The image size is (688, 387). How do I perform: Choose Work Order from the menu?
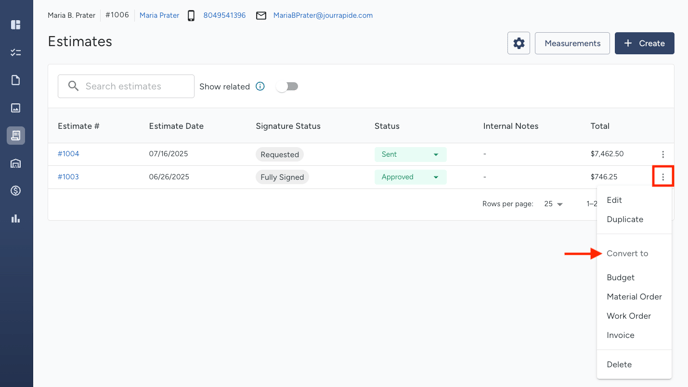point(628,316)
